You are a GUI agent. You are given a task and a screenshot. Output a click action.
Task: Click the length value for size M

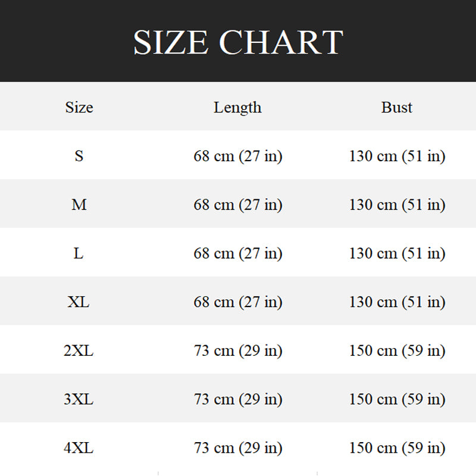point(238,205)
